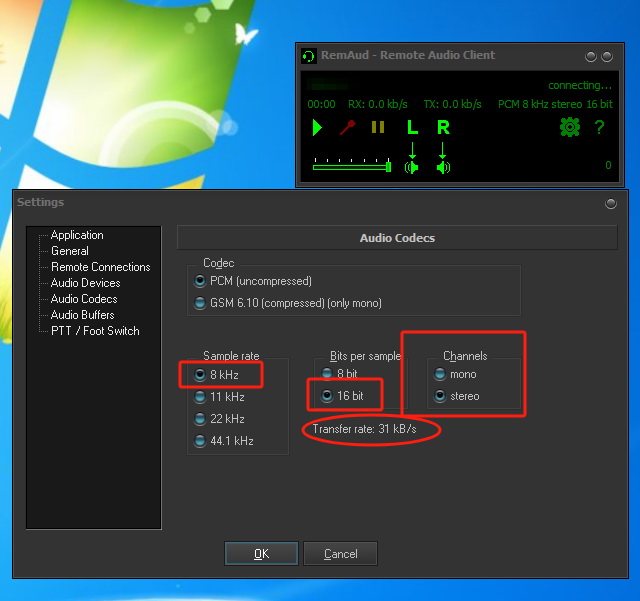
Task: Click the RX: 0.0 kb/s readout
Action: (378, 104)
